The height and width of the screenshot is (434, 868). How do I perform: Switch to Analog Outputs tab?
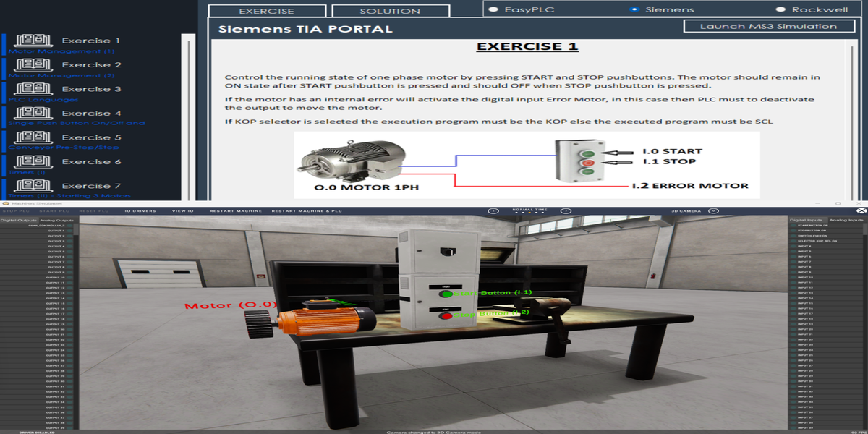(x=57, y=219)
